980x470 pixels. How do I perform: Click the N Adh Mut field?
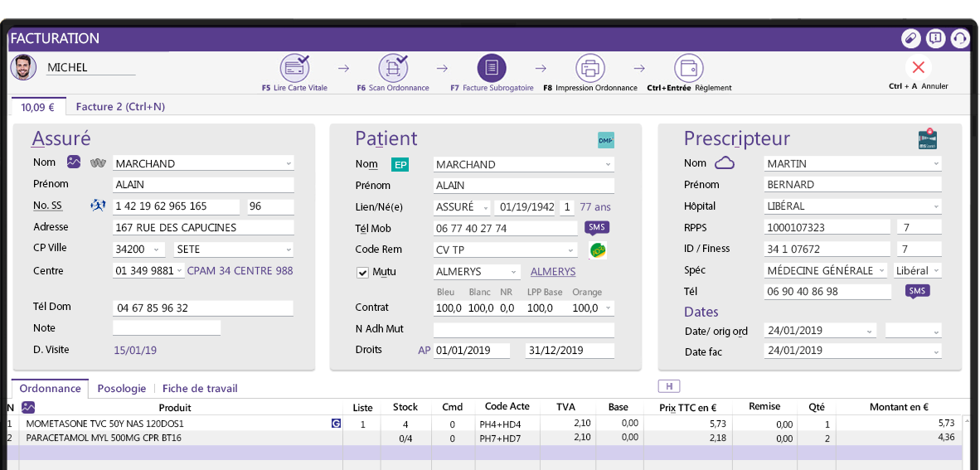[524, 329]
